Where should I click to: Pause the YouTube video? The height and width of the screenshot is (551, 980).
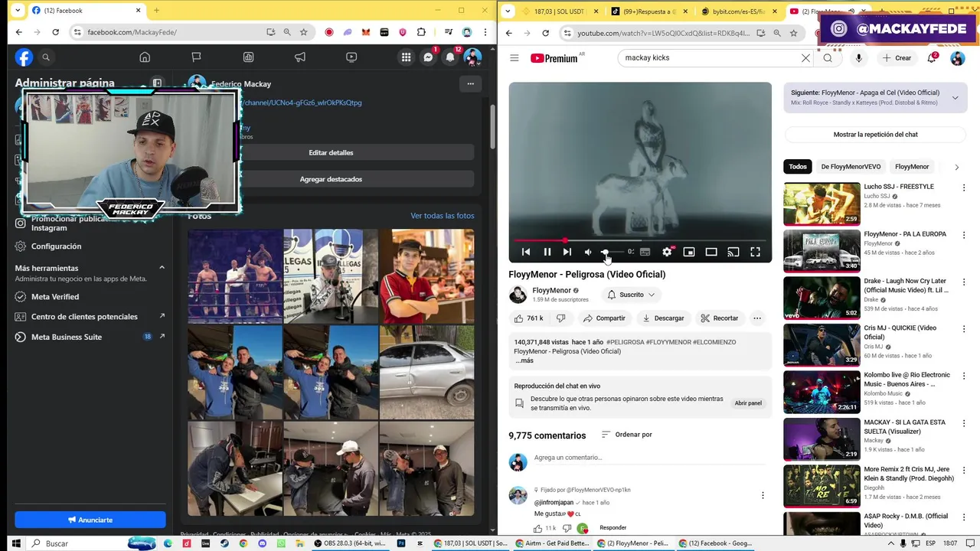547,252
